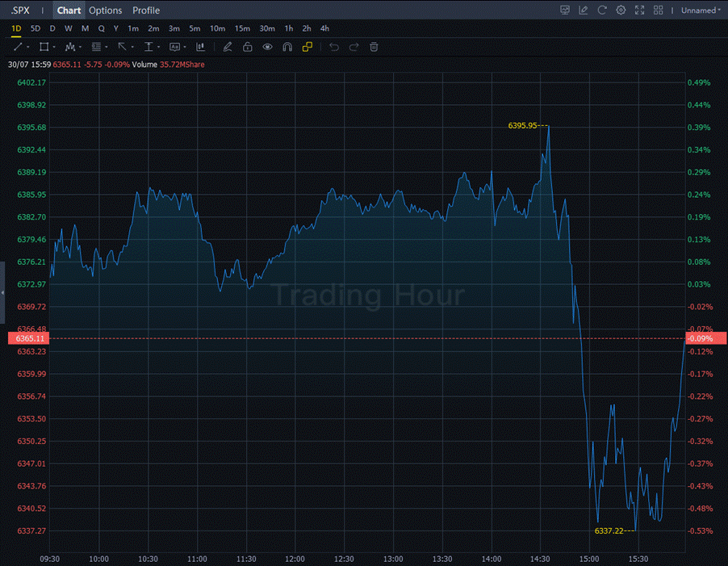Select the 5D timeframe
Image resolution: width=728 pixels, height=566 pixels.
coord(36,29)
